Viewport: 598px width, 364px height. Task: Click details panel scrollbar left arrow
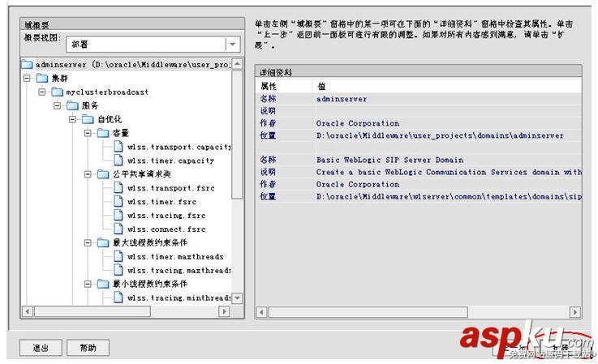tap(261, 312)
